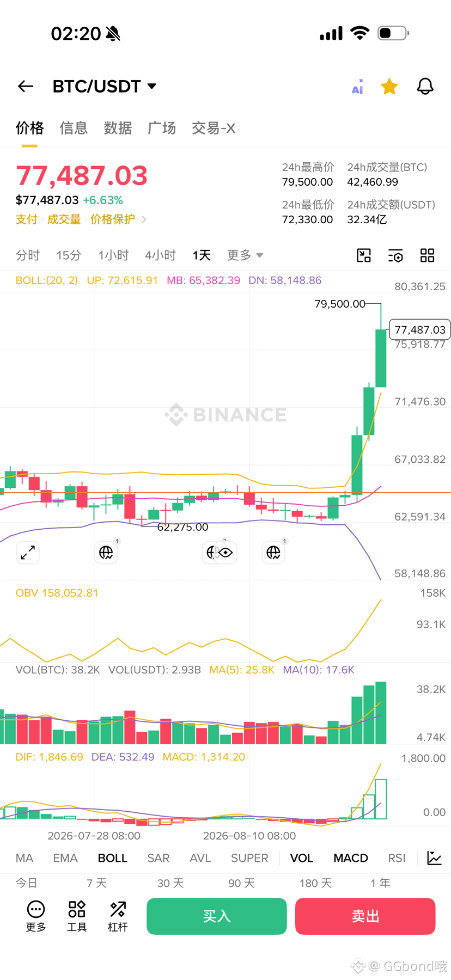
Task: Toggle the eye visibility marker on chart
Action: [x=225, y=553]
